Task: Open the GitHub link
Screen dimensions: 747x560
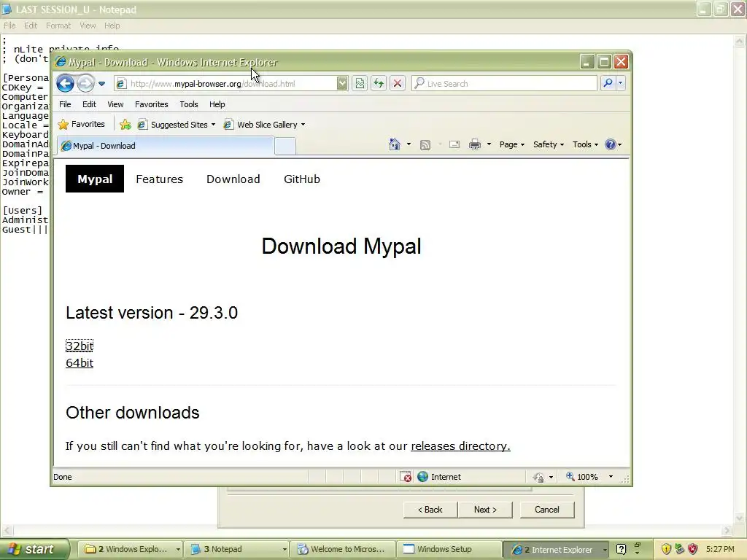Action: (301, 179)
